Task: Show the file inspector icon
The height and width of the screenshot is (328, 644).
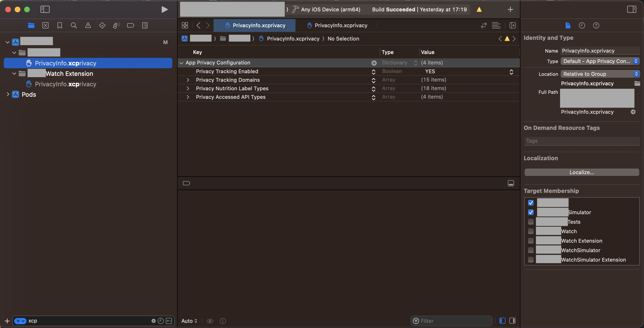Action: (x=568, y=25)
